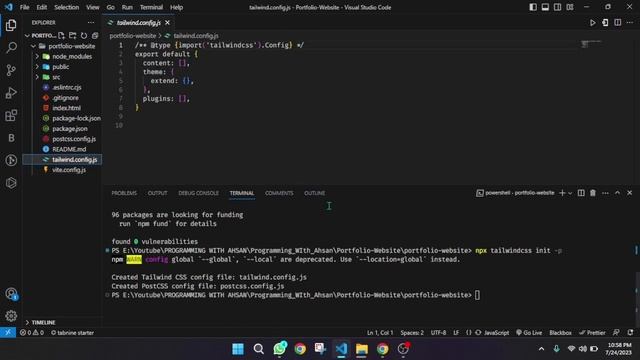Open the Run and Debug view
This screenshot has width=640, height=360.
point(11,93)
